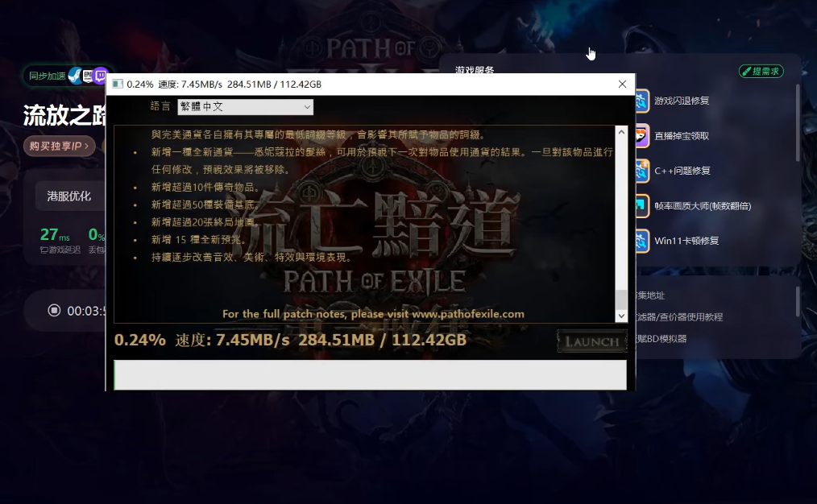
Task: Open the 语言 language dropdown showing 繁體中文
Action: pos(246,107)
